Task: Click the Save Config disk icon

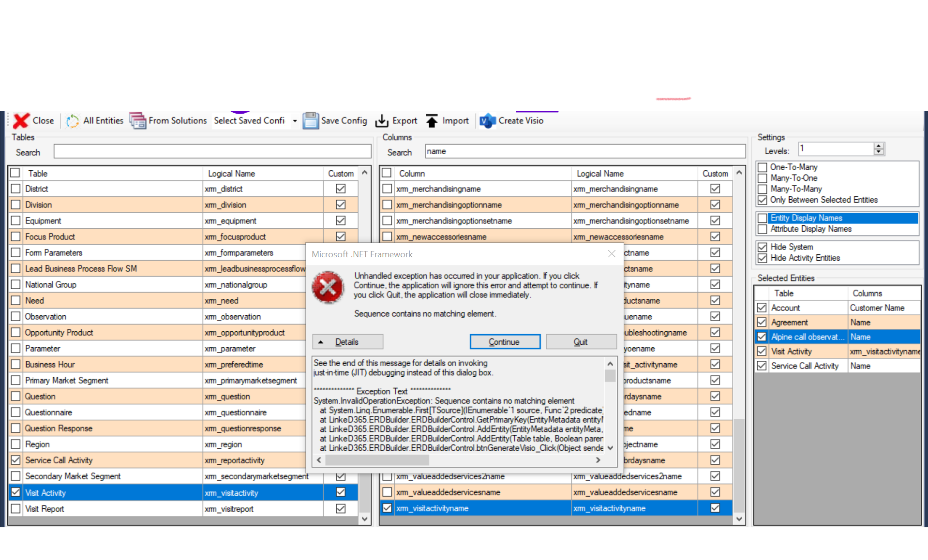Action: (311, 121)
